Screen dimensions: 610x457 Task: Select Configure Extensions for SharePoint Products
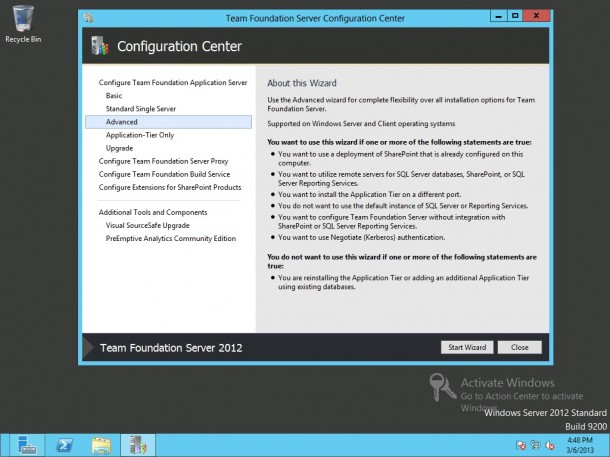tap(170, 187)
